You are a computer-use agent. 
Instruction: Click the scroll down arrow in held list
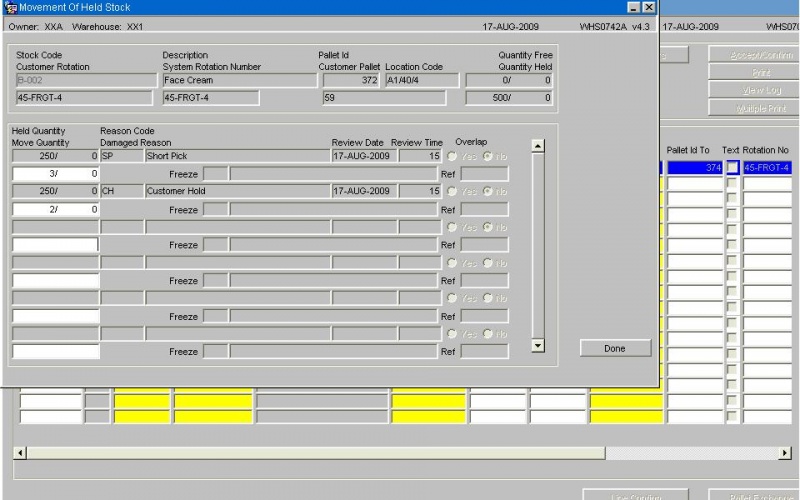pyautogui.click(x=538, y=345)
